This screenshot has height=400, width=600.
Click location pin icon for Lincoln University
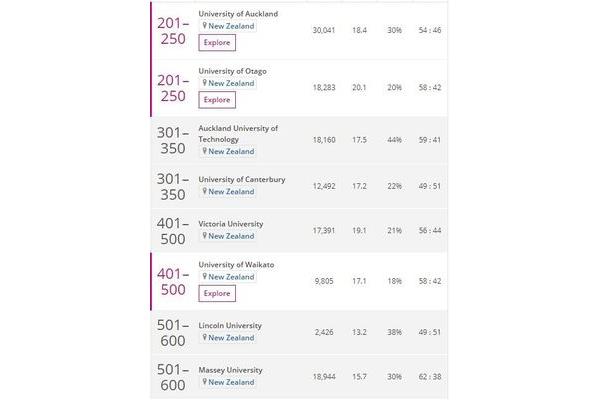click(205, 337)
